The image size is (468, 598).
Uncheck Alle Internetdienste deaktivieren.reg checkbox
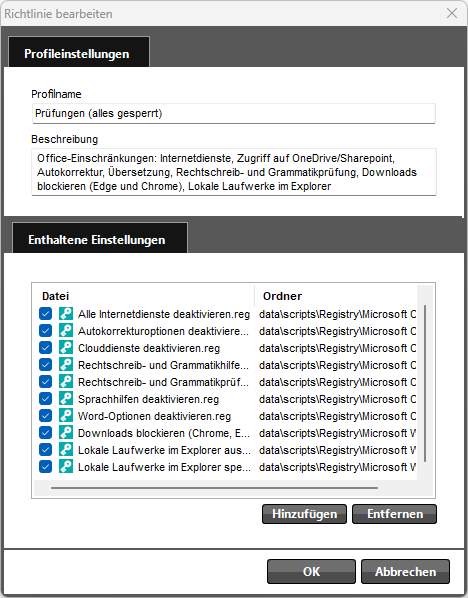(45, 313)
